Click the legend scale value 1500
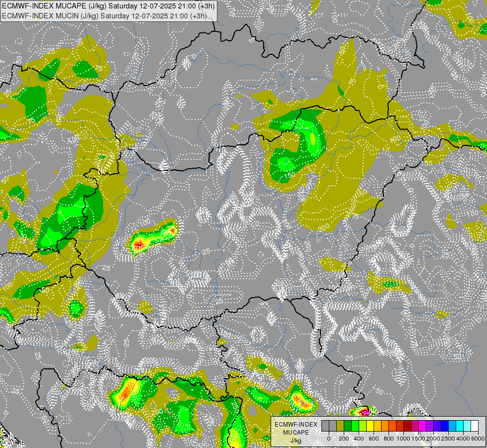487x448 pixels. click(x=419, y=439)
